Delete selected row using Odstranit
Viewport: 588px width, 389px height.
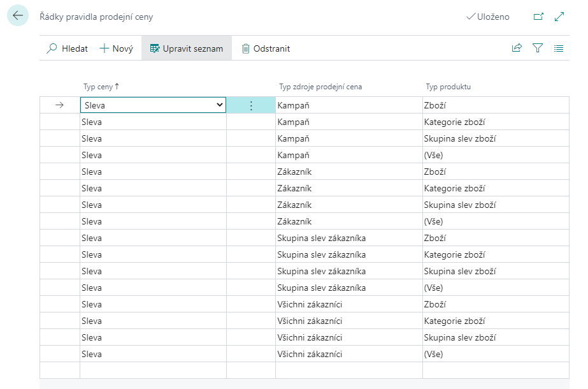[266, 48]
